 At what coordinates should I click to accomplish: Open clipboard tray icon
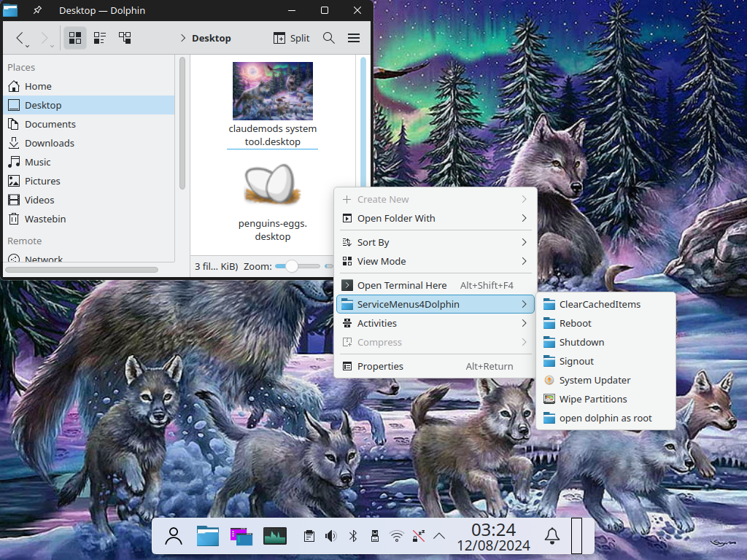click(x=309, y=536)
